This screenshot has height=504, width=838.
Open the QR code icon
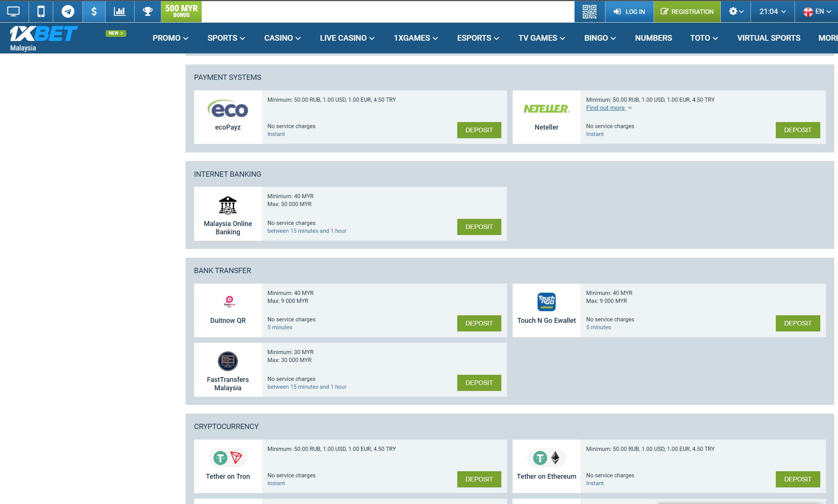pos(590,11)
